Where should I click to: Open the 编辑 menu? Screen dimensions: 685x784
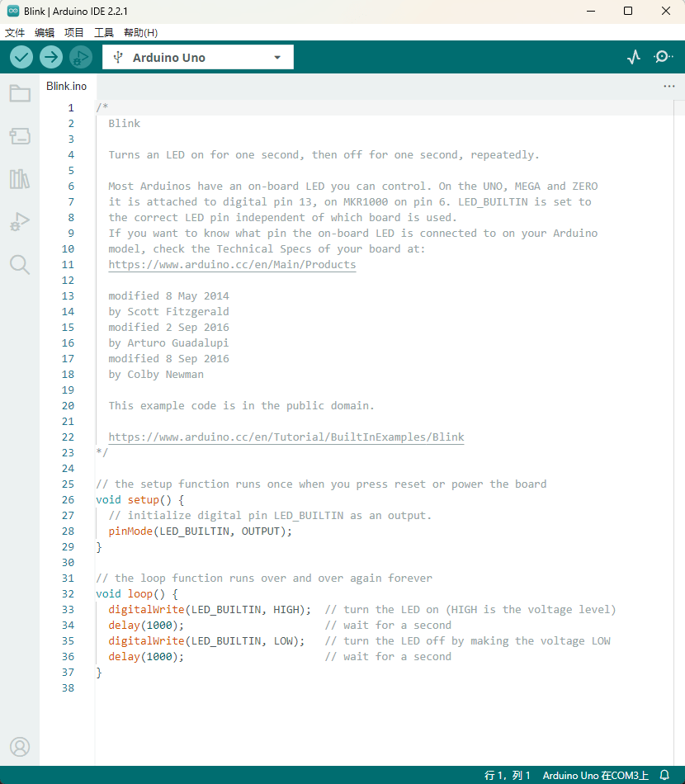click(x=45, y=32)
